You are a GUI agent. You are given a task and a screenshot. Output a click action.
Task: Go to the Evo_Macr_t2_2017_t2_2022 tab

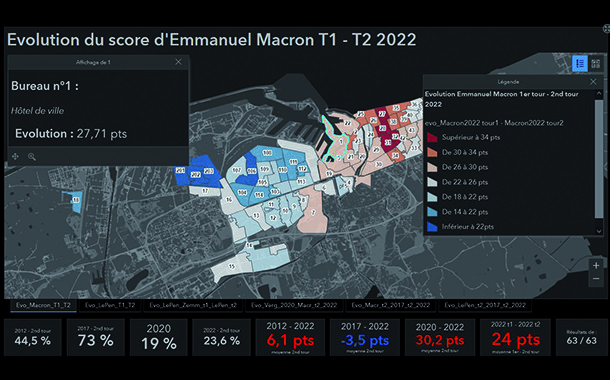[391, 305]
